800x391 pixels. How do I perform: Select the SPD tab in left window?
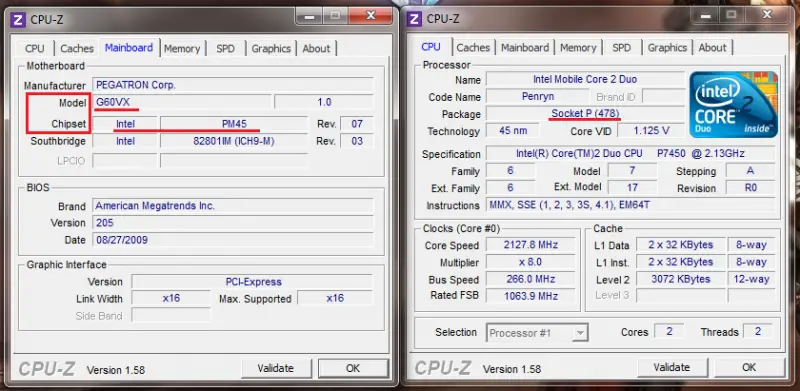click(226, 48)
